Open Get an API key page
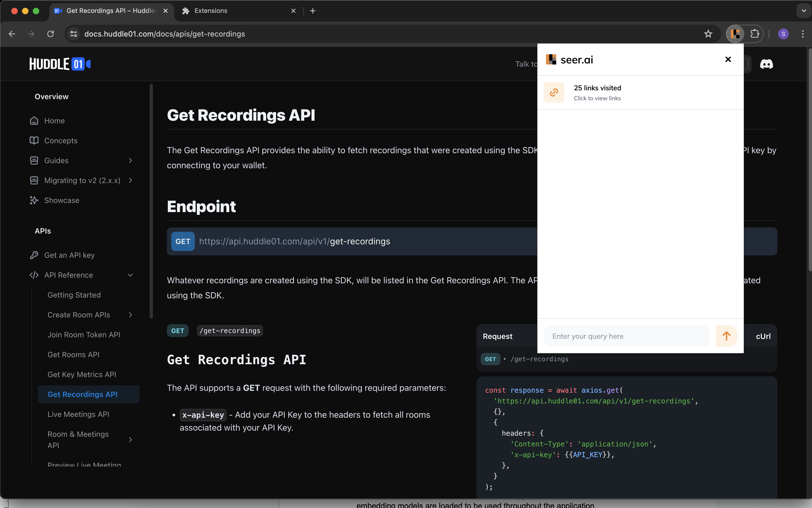The height and width of the screenshot is (508, 812). point(70,255)
